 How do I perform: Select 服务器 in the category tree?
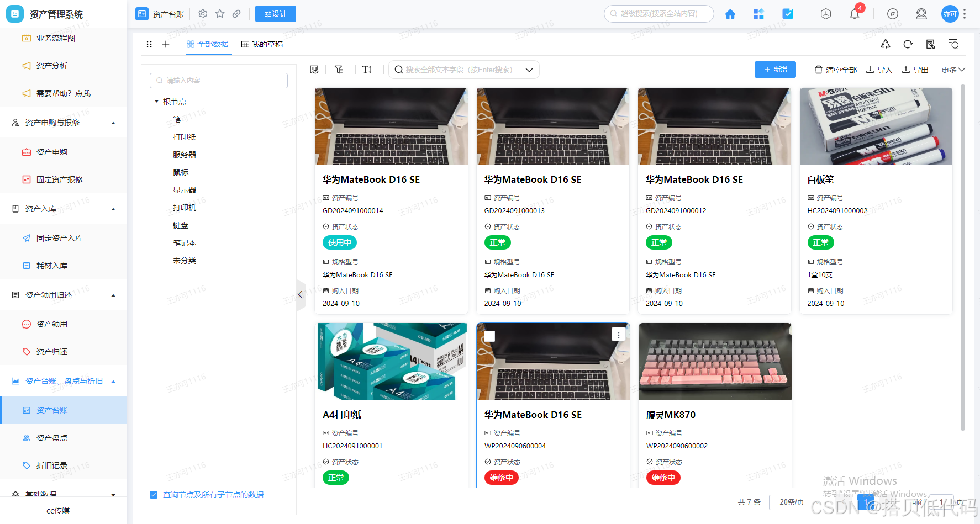click(185, 155)
